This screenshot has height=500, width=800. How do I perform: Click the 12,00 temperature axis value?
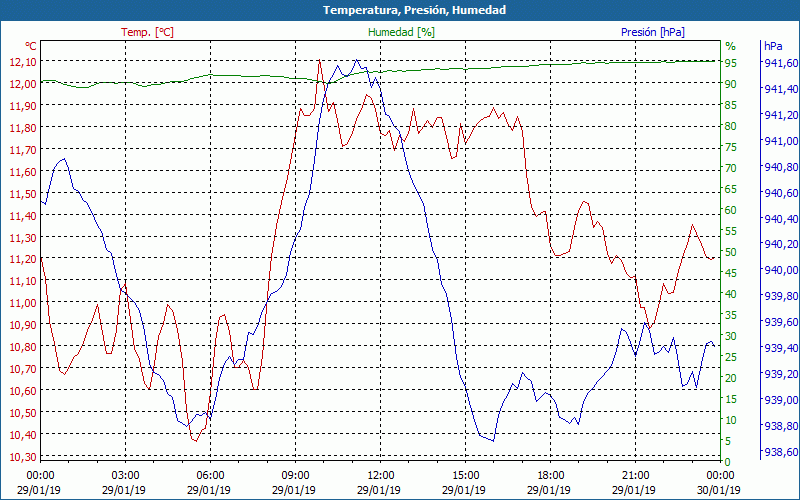[x=23, y=83]
